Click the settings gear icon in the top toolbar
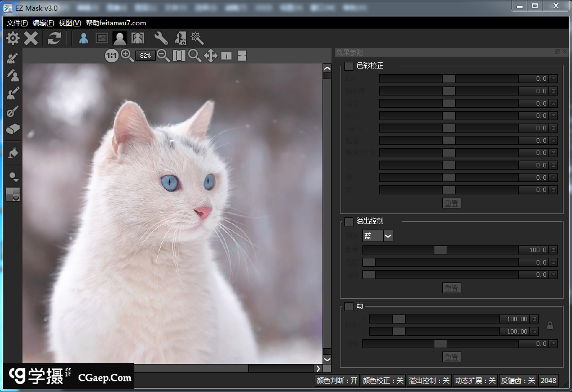The width and height of the screenshot is (572, 392). (12, 38)
